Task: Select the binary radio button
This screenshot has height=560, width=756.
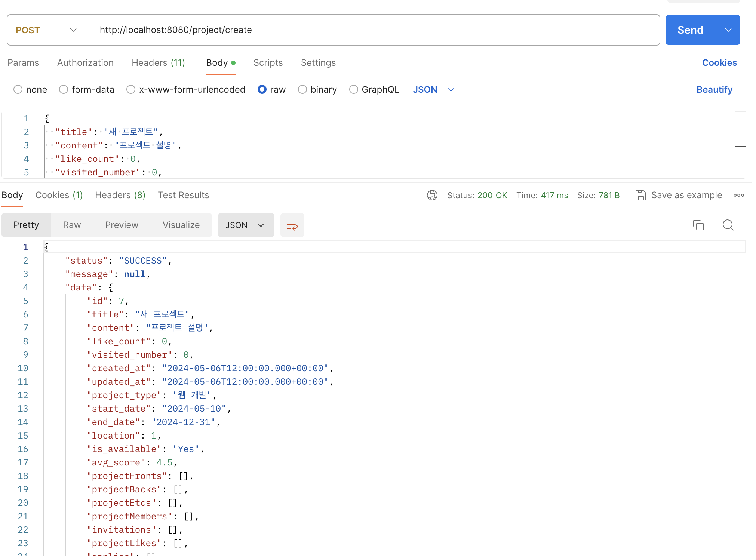Action: [x=302, y=90]
